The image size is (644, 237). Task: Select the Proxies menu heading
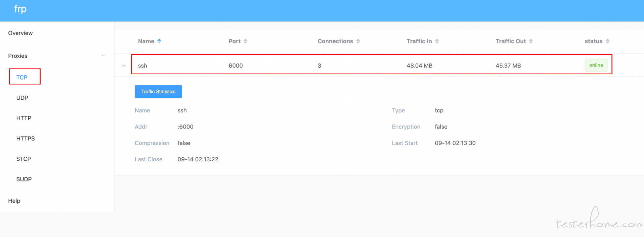pyautogui.click(x=18, y=56)
